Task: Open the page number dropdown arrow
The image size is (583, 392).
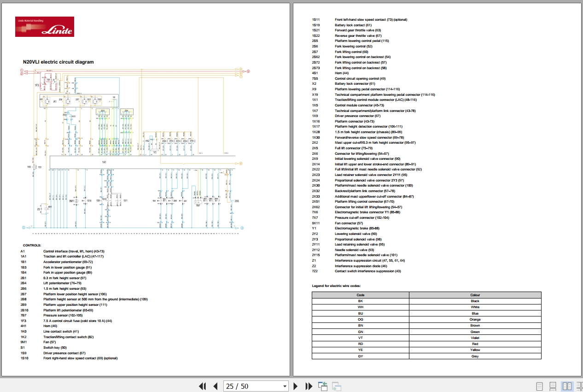Action: tap(285, 386)
